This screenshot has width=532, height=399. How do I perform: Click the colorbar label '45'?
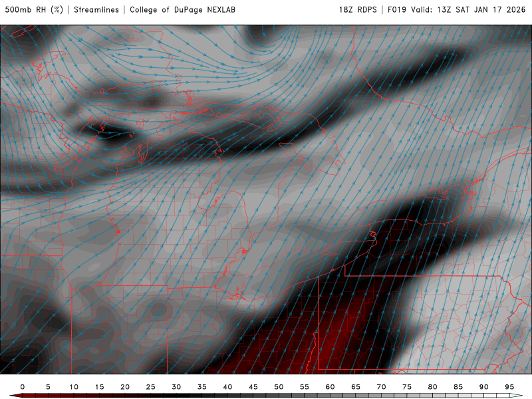coord(253,387)
